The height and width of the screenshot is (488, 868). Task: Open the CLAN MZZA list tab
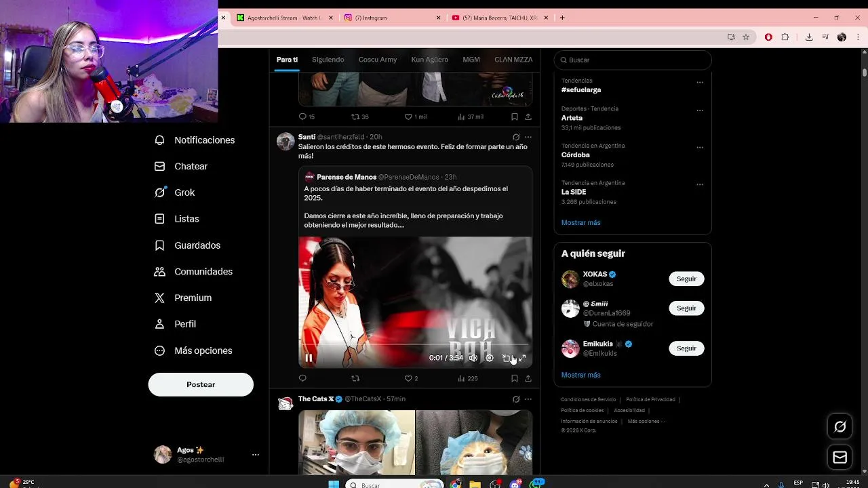pyautogui.click(x=513, y=60)
